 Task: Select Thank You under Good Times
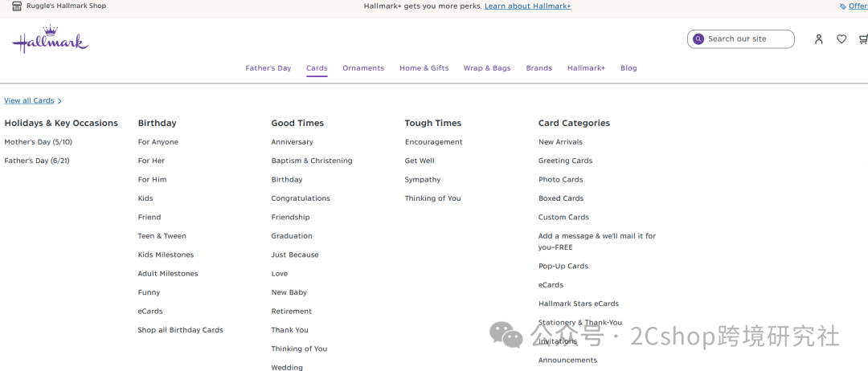(289, 330)
